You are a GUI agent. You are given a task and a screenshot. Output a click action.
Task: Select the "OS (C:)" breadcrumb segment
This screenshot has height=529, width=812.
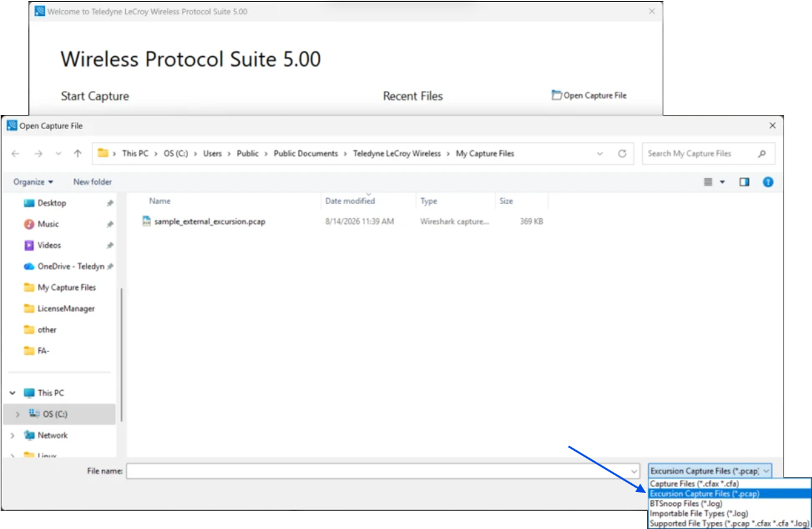tap(175, 154)
